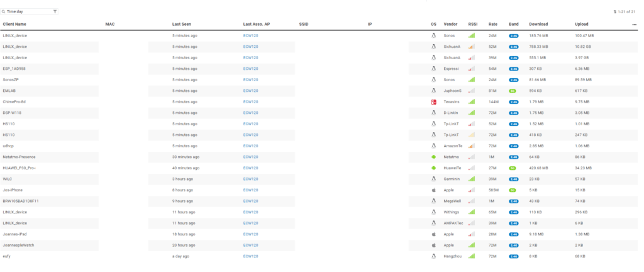The width and height of the screenshot is (644, 272).
Task: Click the sort icon beside 1-21 of 21
Action: (614, 11)
